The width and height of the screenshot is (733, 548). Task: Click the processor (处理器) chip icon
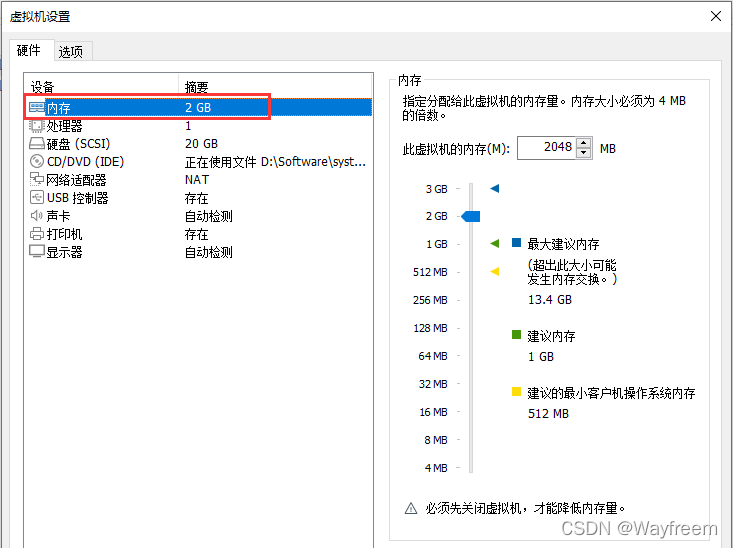36,125
